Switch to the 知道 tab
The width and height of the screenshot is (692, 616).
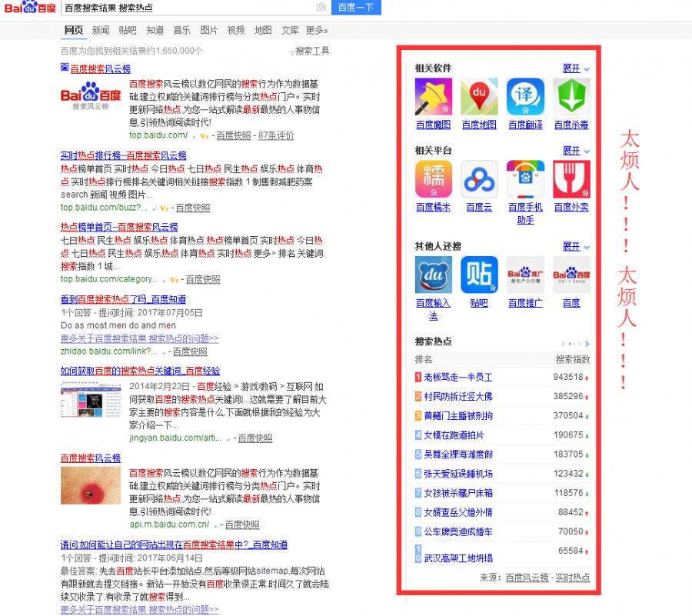(155, 31)
